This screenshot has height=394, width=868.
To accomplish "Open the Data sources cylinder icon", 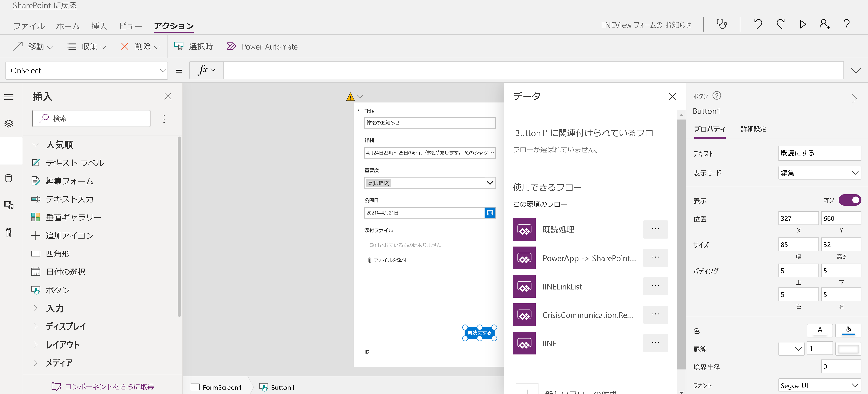I will [9, 178].
